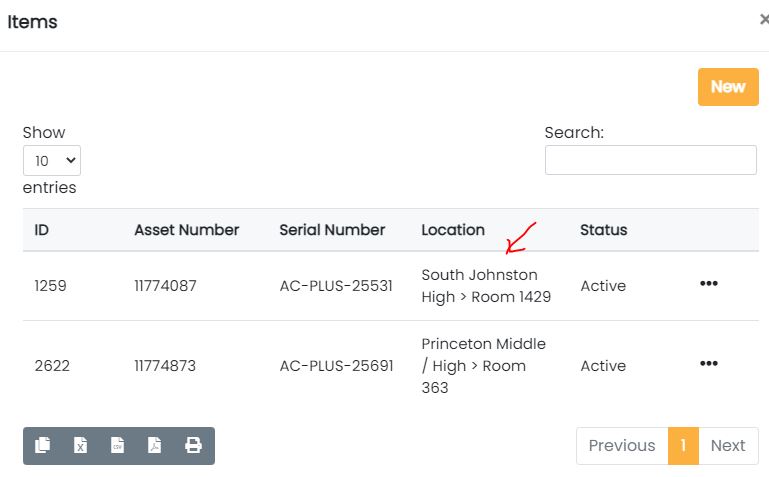Open actions menu for item 1259
Screen dimensions: 769x477
[x=709, y=284]
